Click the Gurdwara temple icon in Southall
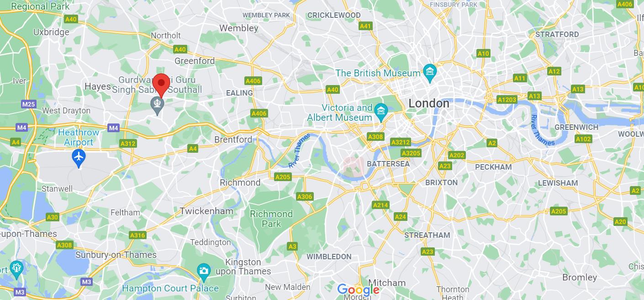Screen dimensions: 644x300 click(158, 105)
